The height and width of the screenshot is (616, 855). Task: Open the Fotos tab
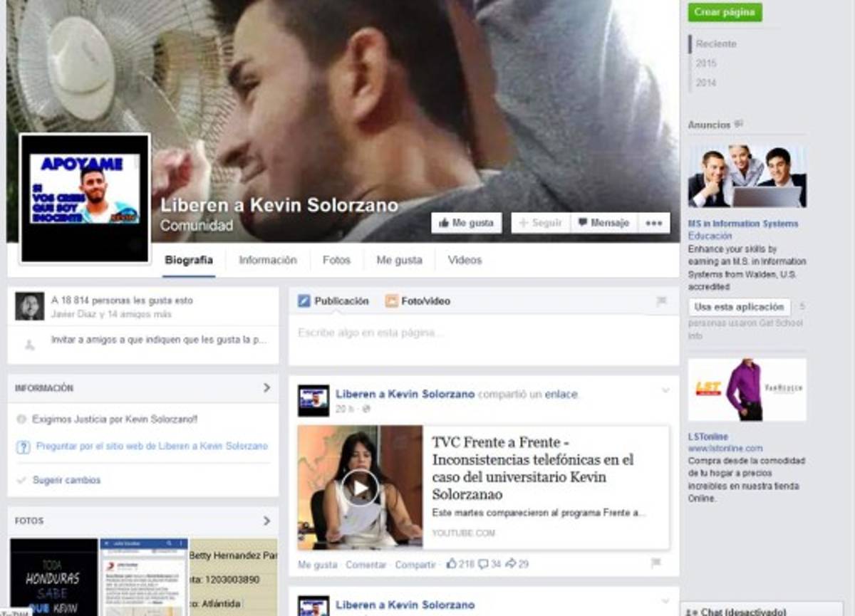click(336, 261)
